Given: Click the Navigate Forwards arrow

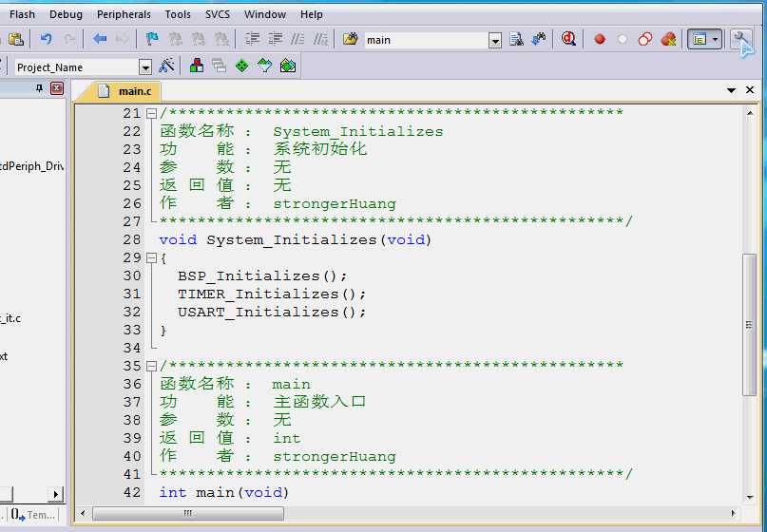Looking at the screenshot, I should (x=122, y=39).
